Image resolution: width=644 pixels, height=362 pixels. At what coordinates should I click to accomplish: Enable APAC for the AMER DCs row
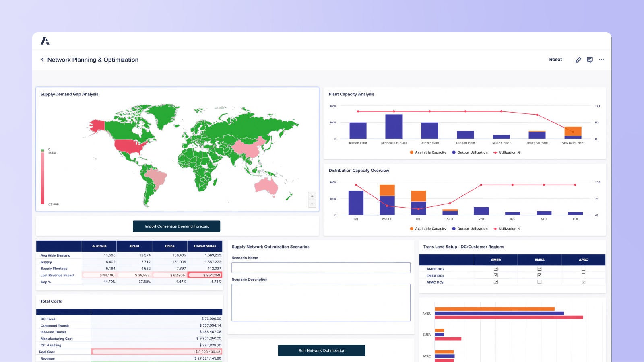click(x=583, y=269)
